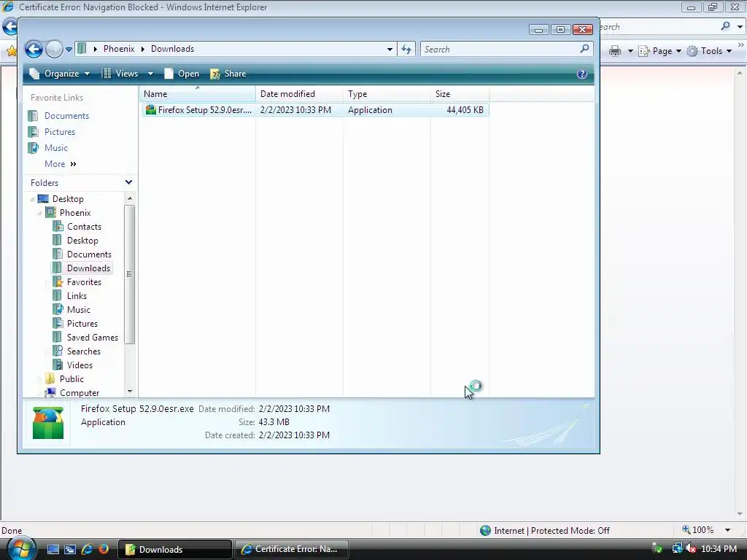Click the Explorer forward arrow button
The height and width of the screenshot is (560, 747).
click(x=54, y=49)
